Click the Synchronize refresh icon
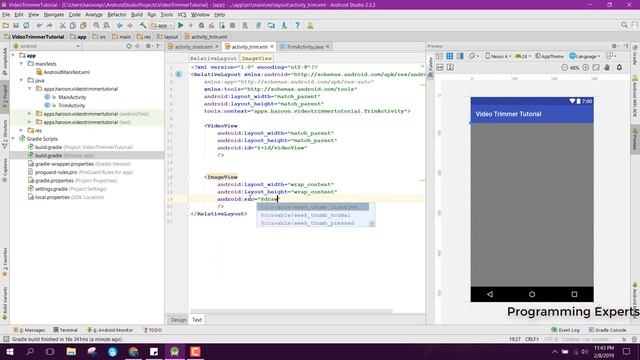Screen dimensions: 640x360 point(26,25)
